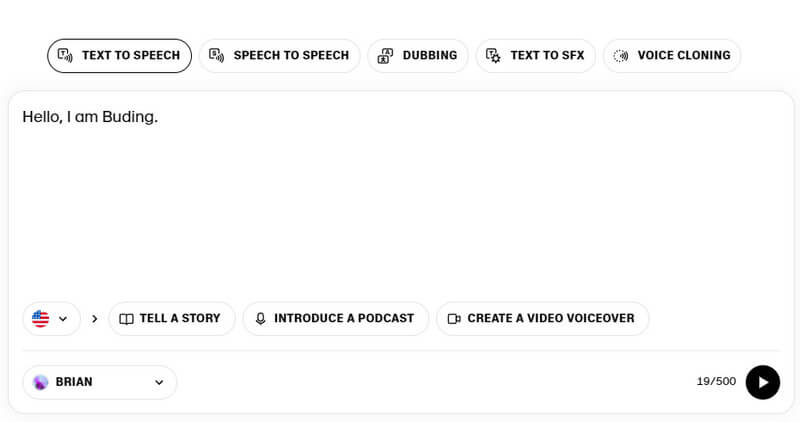Click the US flag language icon
This screenshot has height=422, width=800.
click(40, 319)
